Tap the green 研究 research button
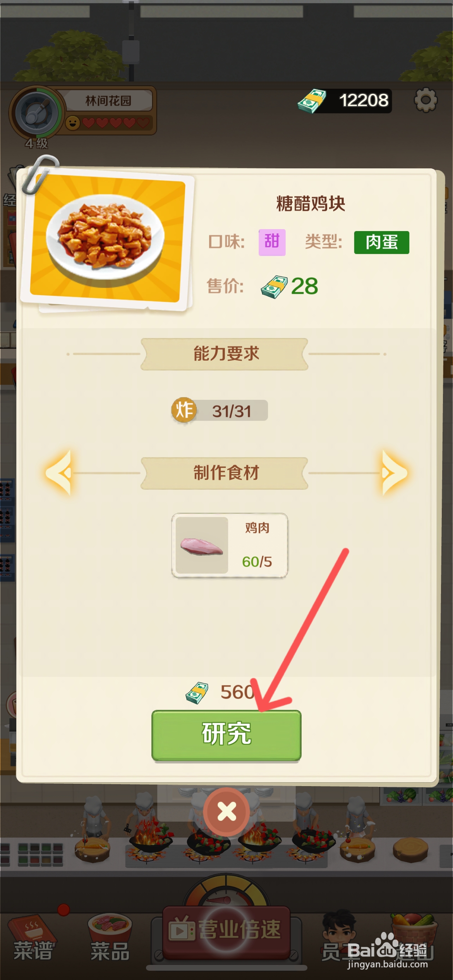The image size is (453, 980). (226, 735)
